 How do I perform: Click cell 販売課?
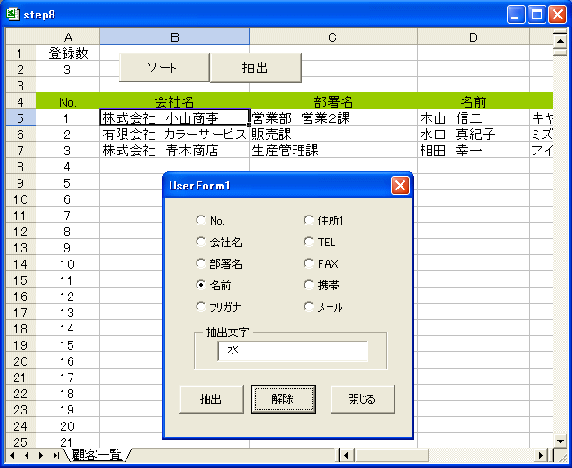tap(333, 134)
